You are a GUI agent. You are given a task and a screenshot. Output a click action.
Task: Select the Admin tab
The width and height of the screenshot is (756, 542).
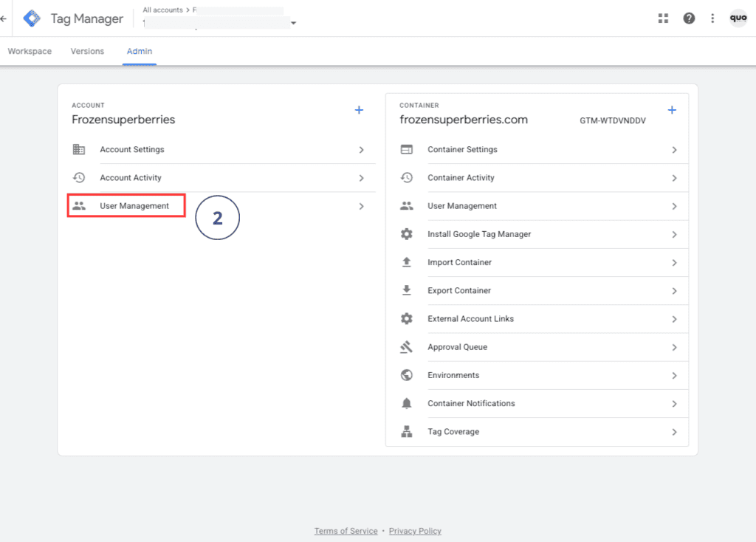(140, 51)
